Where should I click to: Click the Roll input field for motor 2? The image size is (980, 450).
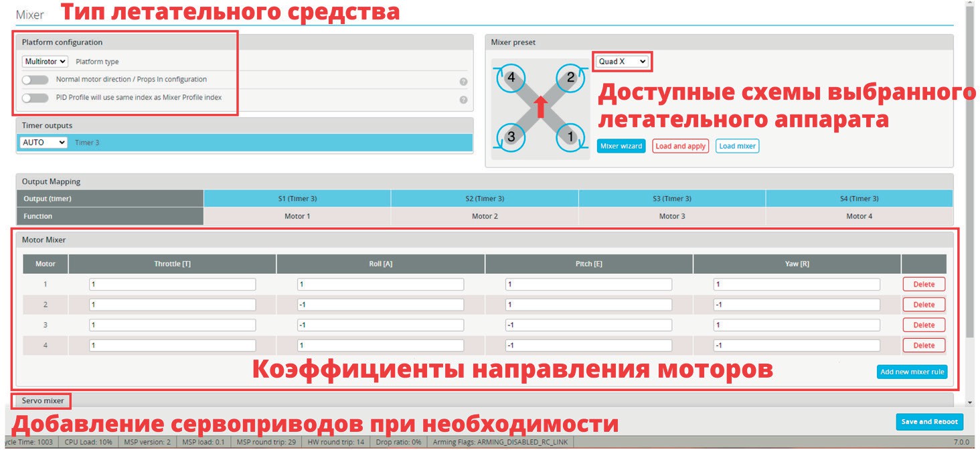click(380, 305)
